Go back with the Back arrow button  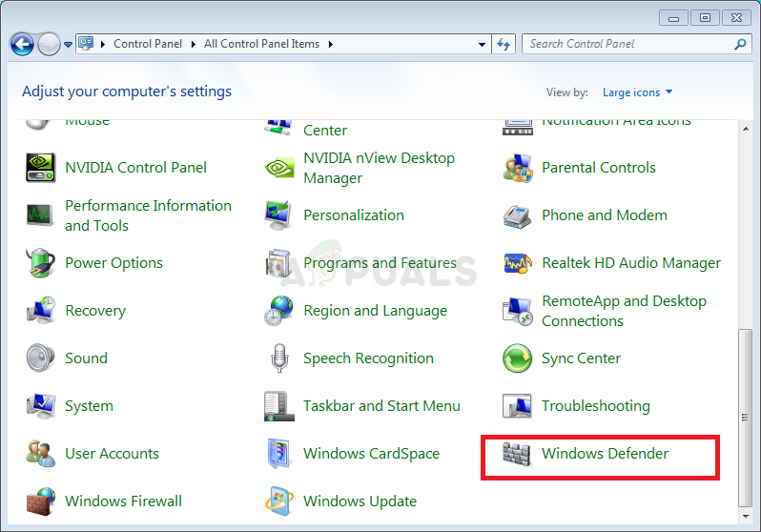pos(22,45)
